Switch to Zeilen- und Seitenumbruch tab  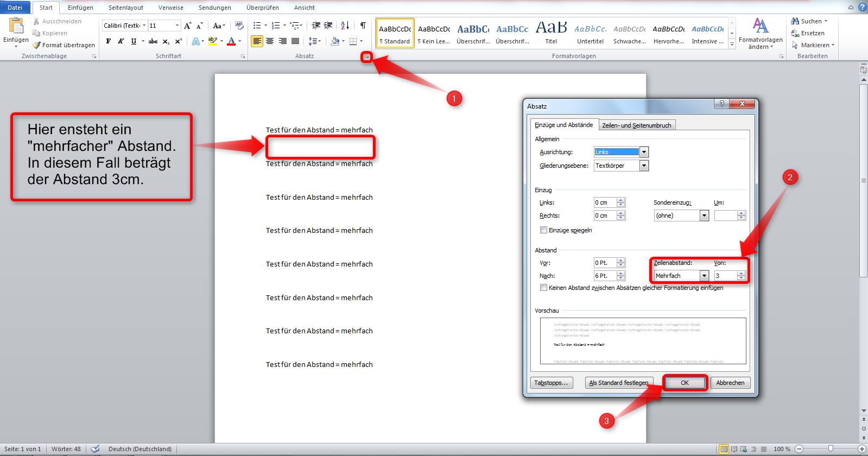[x=637, y=125]
